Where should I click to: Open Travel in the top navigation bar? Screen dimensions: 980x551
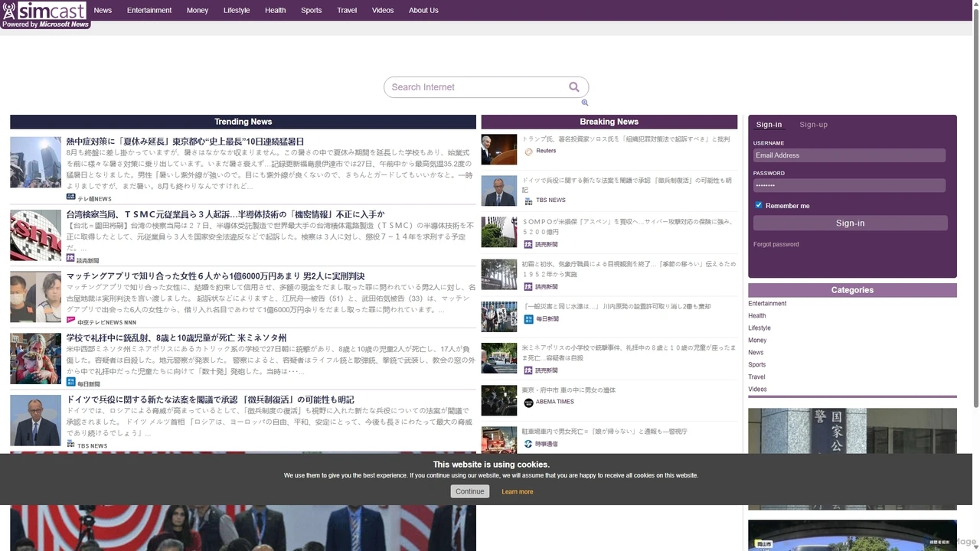[347, 11]
